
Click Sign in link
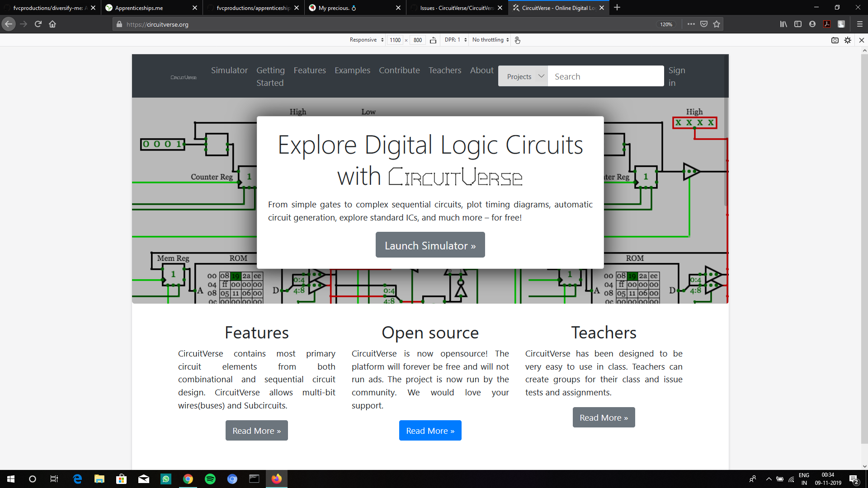pos(677,76)
